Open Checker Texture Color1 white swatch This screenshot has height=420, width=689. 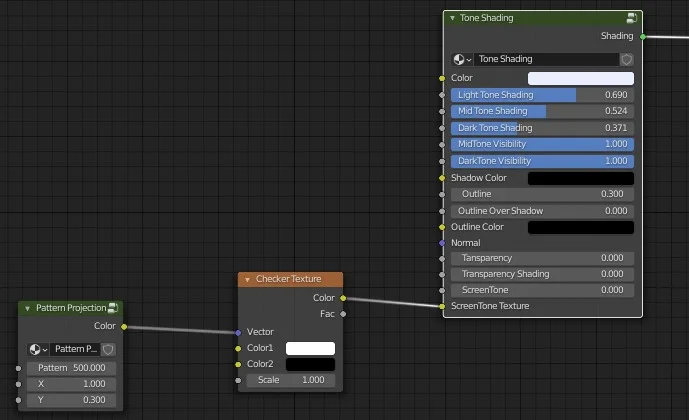pyautogui.click(x=310, y=348)
